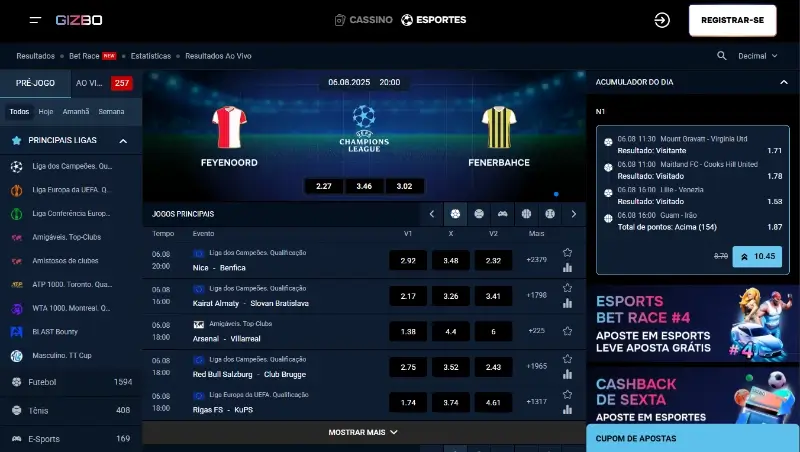Open the Esports Bet Race #4 banner
This screenshot has height=452, width=800.
coord(693,324)
